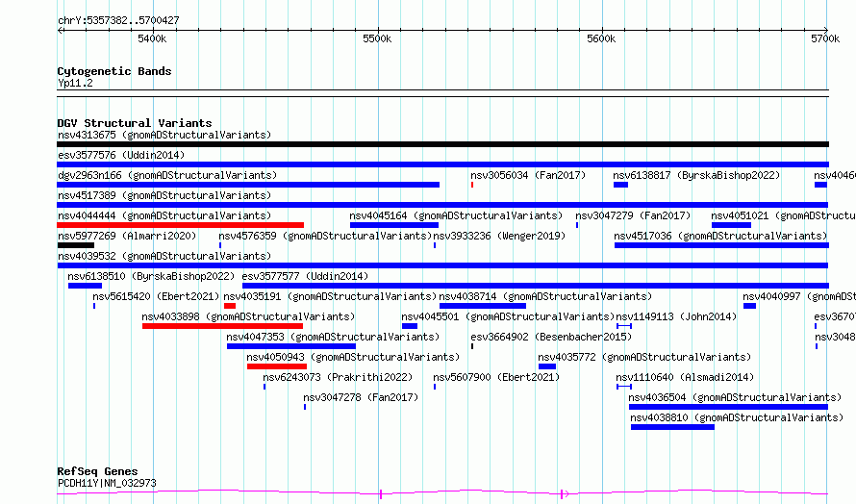
Task: Click the nsv3056034 (Fan2017) label
Action: coord(528,175)
